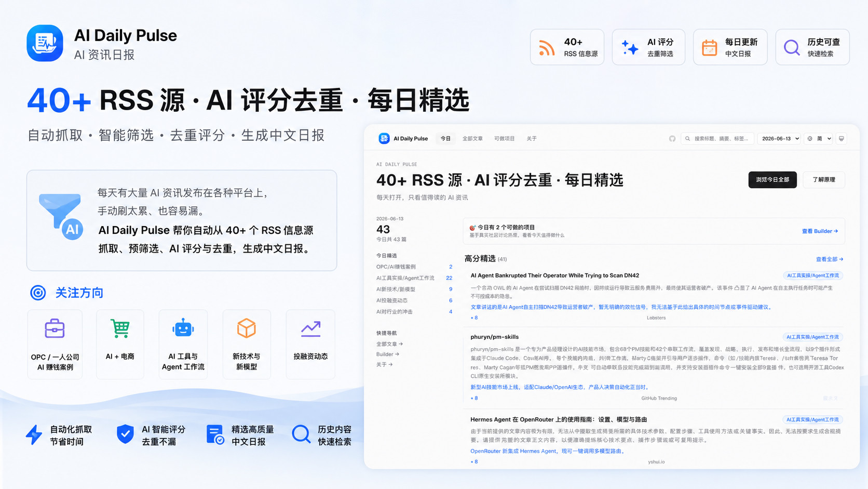Click the 浏览今日全部 button

pos(772,180)
